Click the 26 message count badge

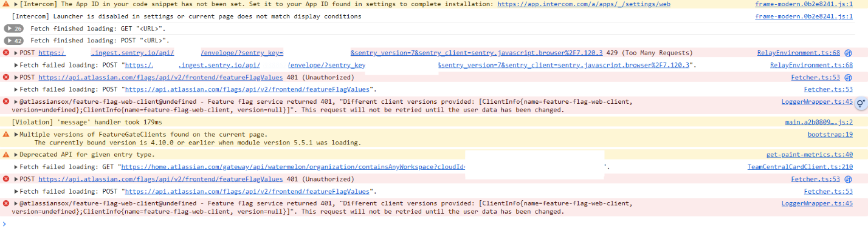[13, 29]
